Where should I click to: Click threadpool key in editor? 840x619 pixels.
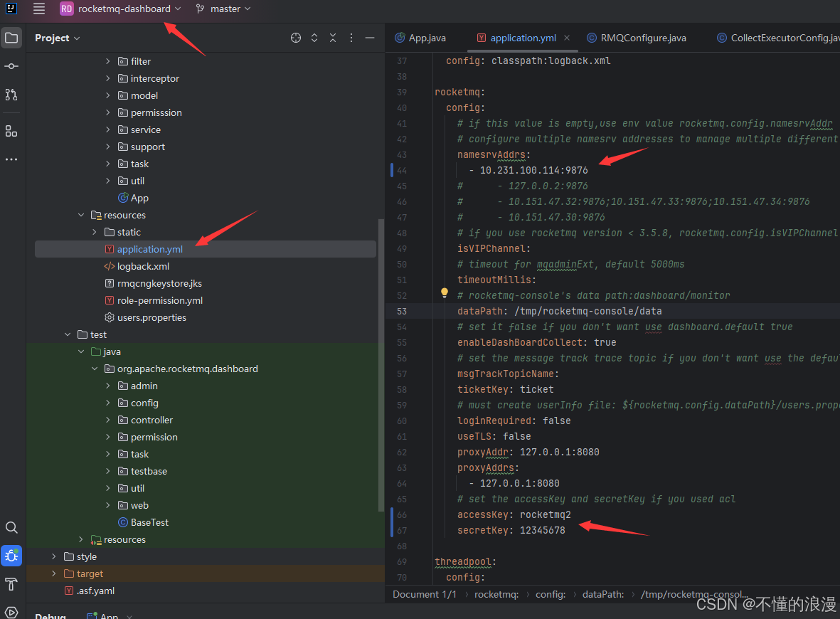463,562
